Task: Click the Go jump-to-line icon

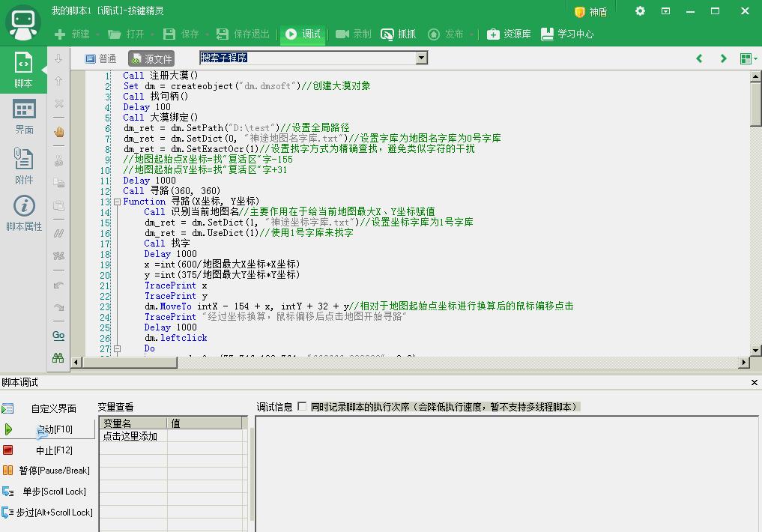Action: (58, 336)
